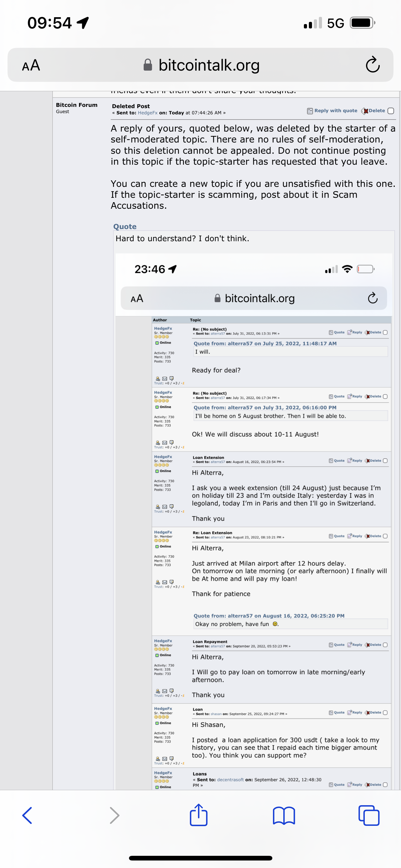Reload the bitcointalk.org page
The height and width of the screenshot is (868, 401).
tap(372, 65)
